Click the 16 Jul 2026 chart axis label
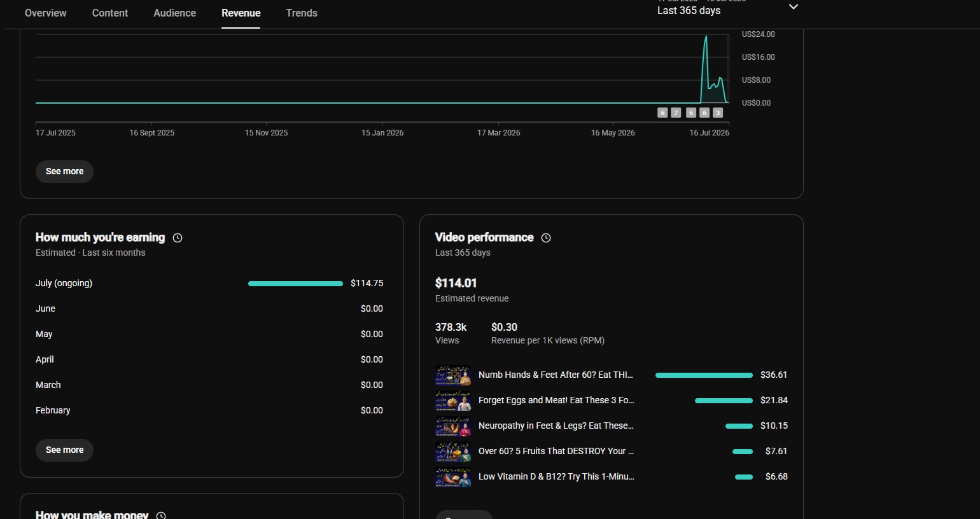 pyautogui.click(x=710, y=133)
